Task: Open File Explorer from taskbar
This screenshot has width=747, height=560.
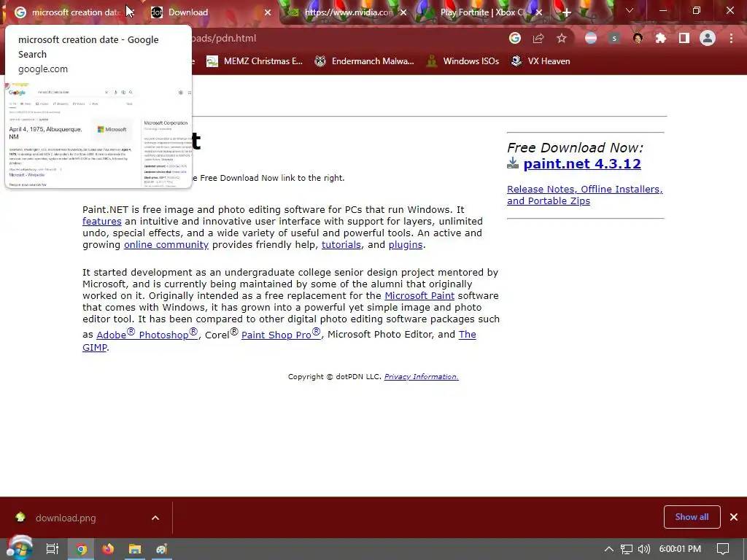Action: click(x=135, y=549)
